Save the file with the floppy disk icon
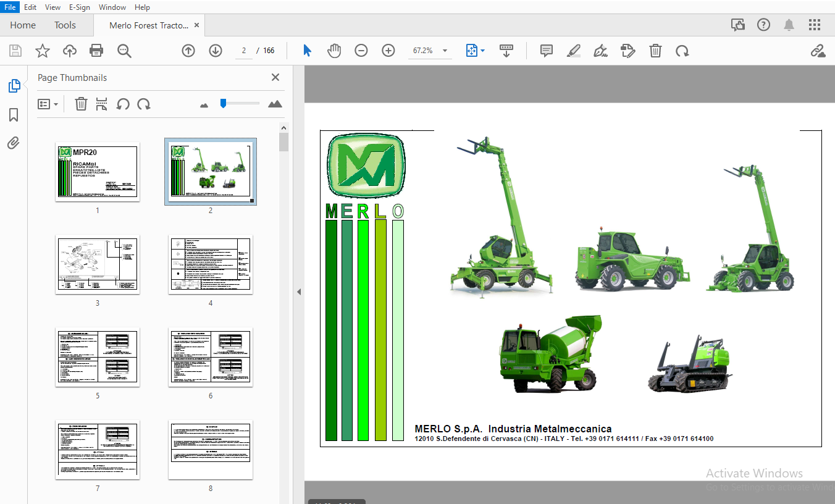This screenshot has height=504, width=835. 15,51
